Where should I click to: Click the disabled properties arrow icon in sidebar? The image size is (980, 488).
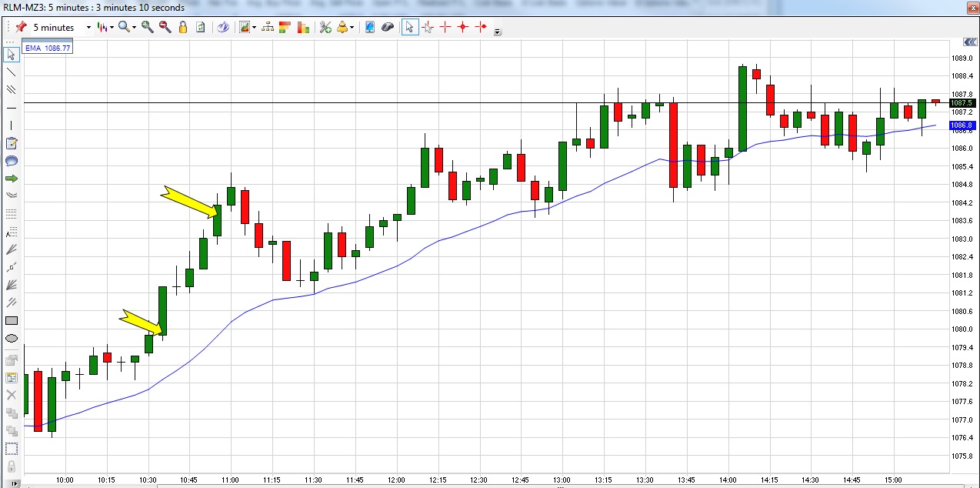click(x=12, y=359)
